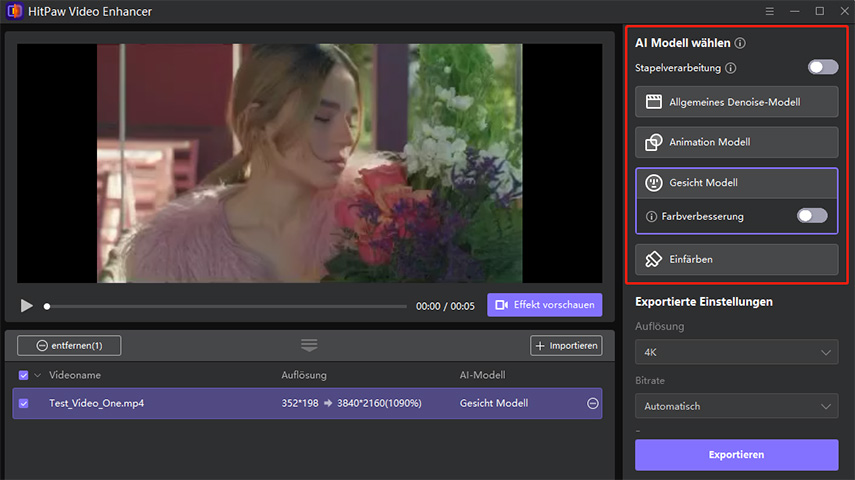Click the list panel collapse handle
This screenshot has height=480, width=855.
pos(309,345)
